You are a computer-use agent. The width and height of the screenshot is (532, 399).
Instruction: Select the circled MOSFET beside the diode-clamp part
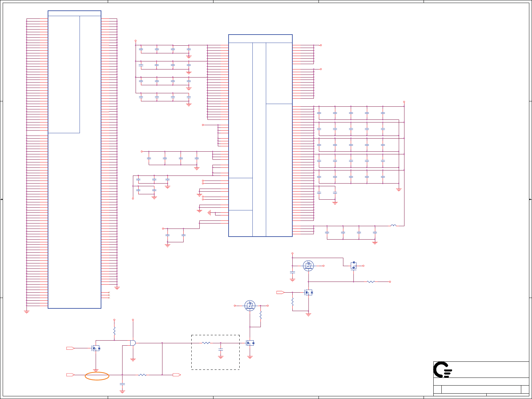(308, 266)
